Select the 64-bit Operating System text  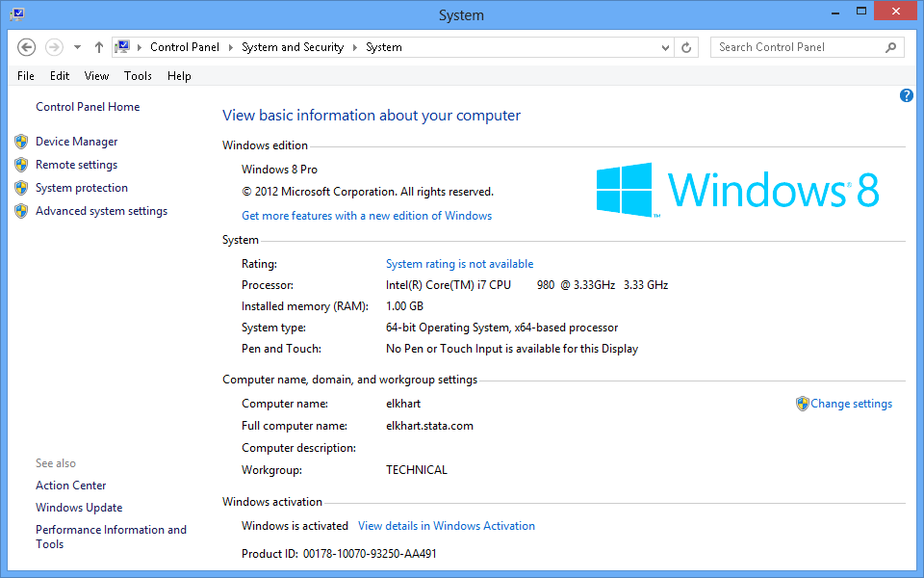pos(502,328)
